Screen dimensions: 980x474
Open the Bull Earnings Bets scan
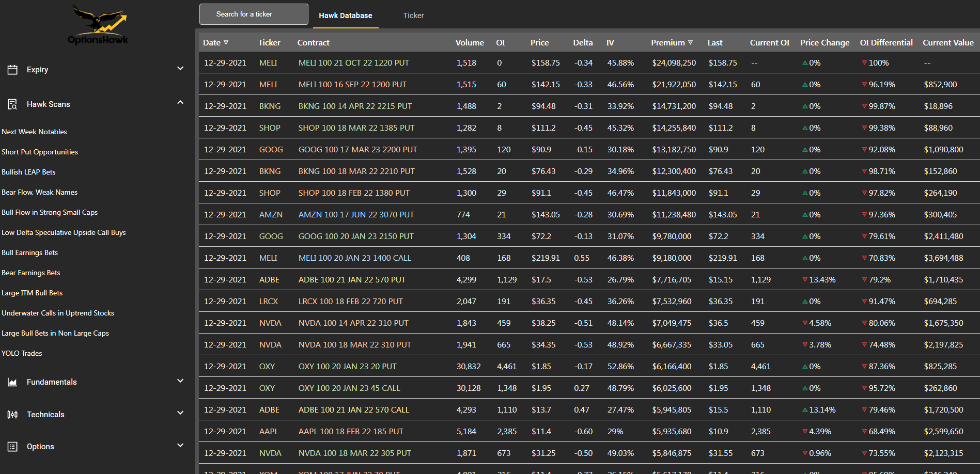click(x=29, y=252)
